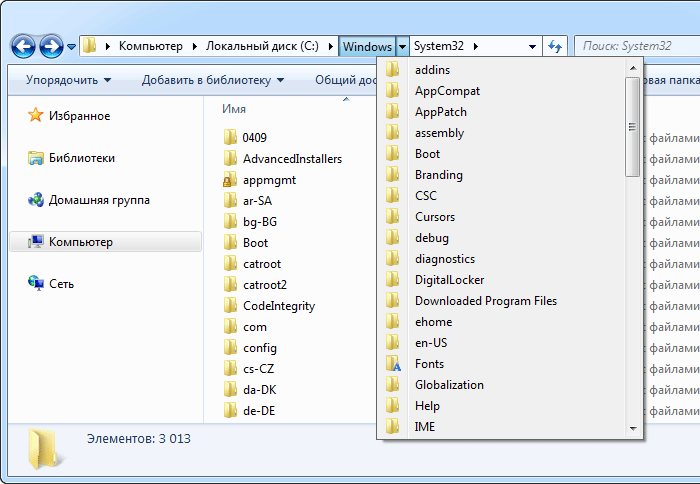
Task: Open address bar history dropdown
Action: coord(532,46)
